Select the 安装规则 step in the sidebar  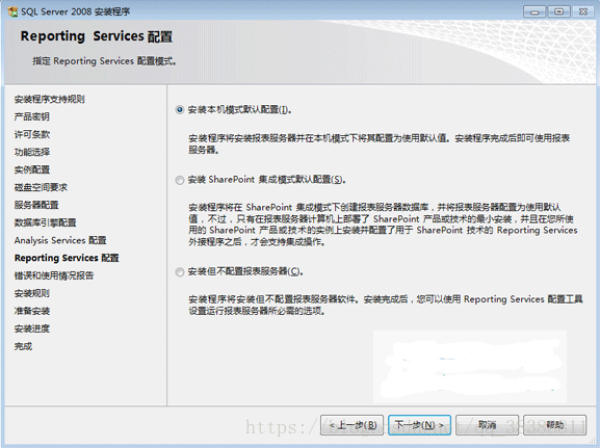[x=32, y=293]
